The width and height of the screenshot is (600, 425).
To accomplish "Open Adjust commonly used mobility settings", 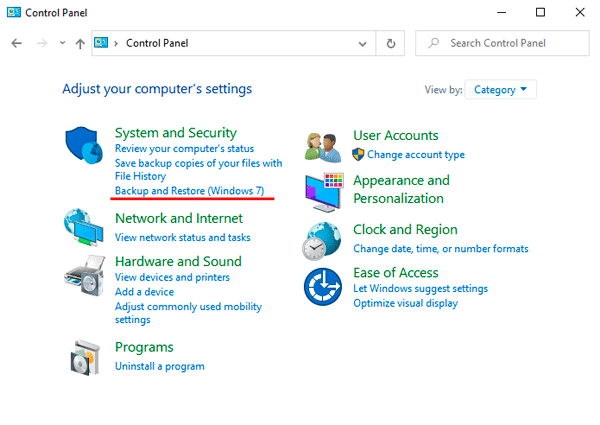I will pyautogui.click(x=188, y=313).
